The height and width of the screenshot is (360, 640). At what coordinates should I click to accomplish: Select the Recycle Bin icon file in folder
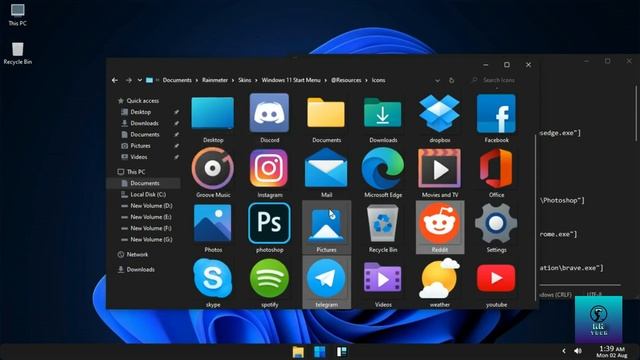coord(383,227)
